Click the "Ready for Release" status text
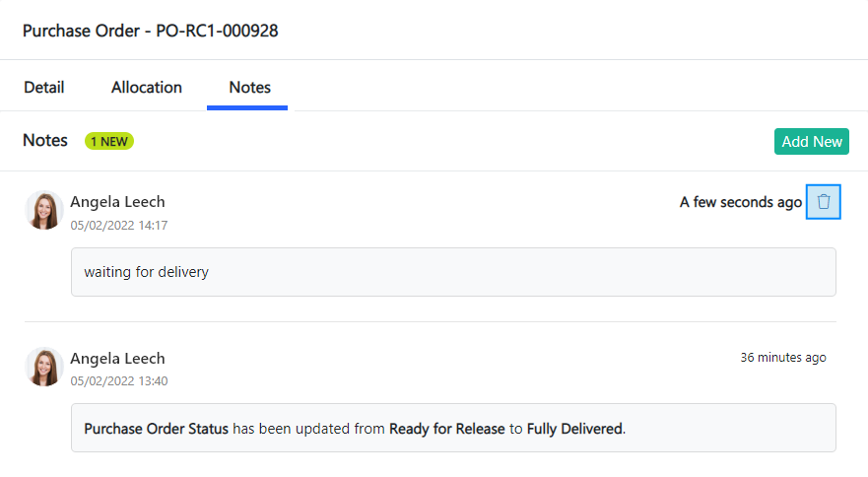Screen dimensions: 868x477 point(446,429)
